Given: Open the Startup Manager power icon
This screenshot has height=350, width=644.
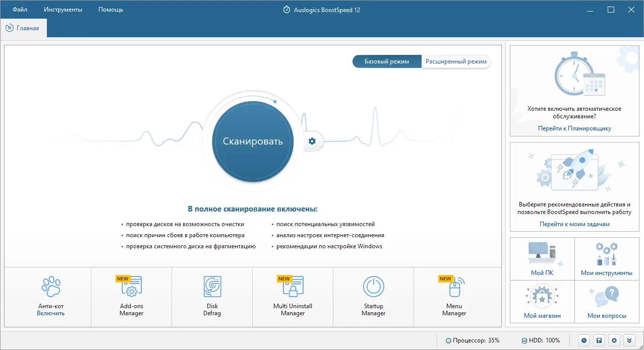Looking at the screenshot, I should coord(374,286).
